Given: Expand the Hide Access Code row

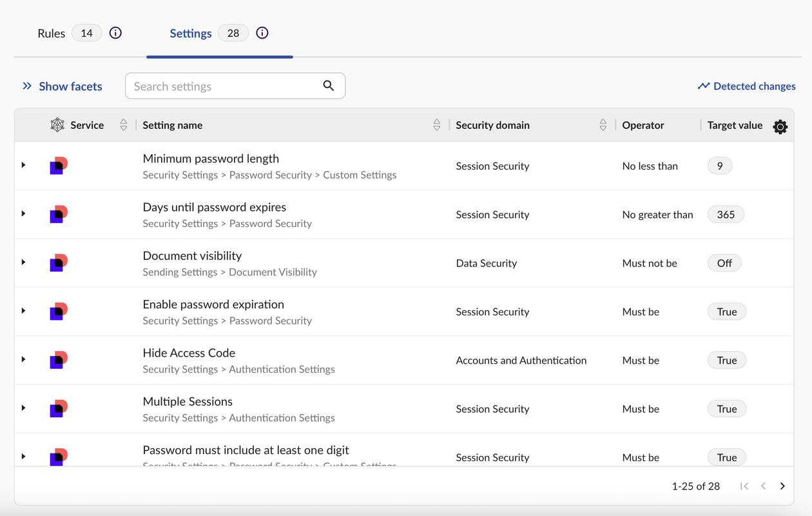Looking at the screenshot, I should 24,359.
